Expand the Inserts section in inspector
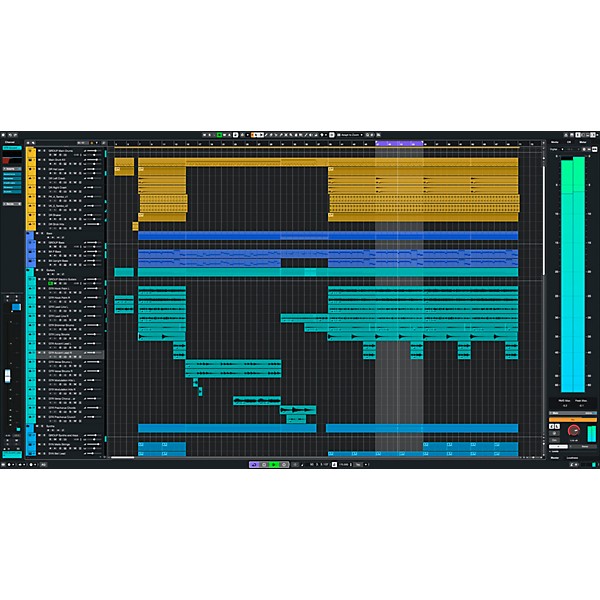 click(x=12, y=169)
